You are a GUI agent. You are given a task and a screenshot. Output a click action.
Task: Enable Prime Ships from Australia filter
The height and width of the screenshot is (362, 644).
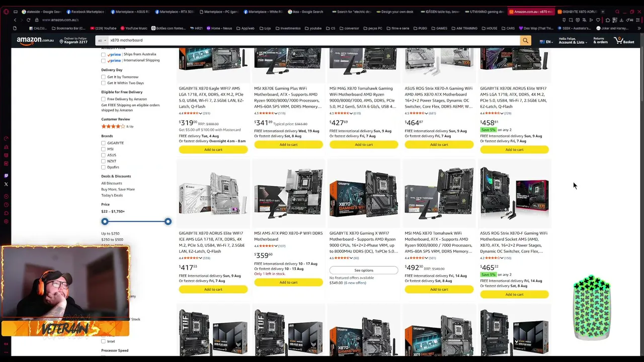click(x=103, y=54)
